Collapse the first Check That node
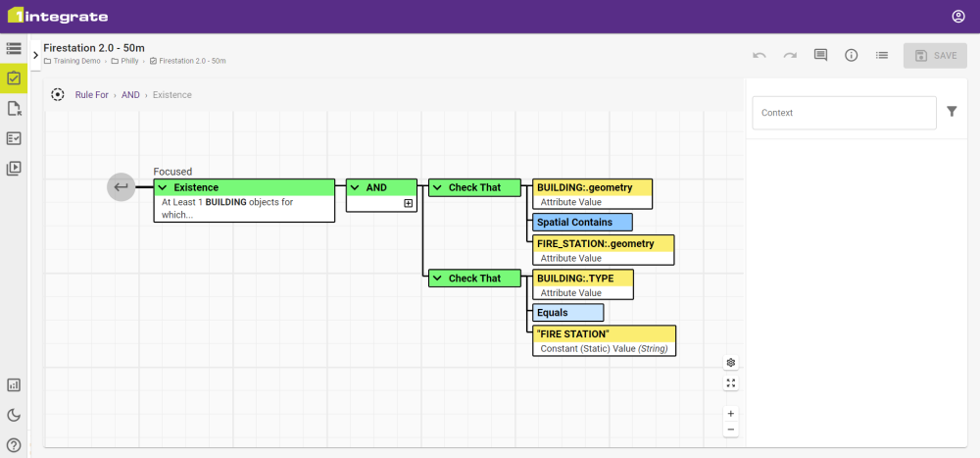 (438, 187)
